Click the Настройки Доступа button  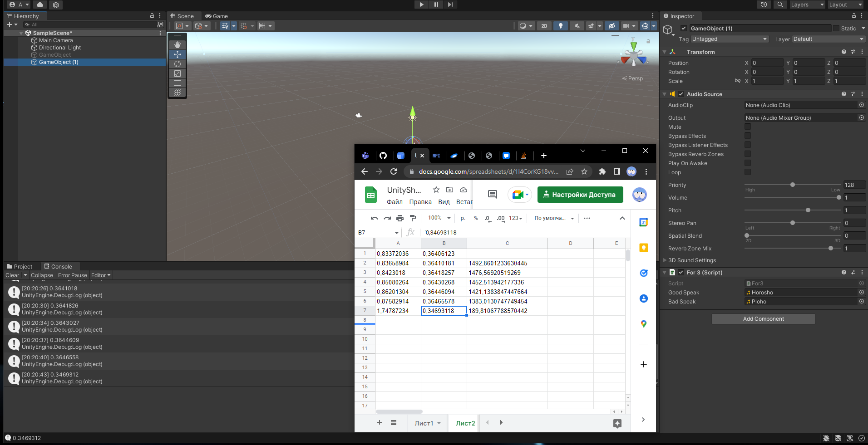(x=580, y=195)
